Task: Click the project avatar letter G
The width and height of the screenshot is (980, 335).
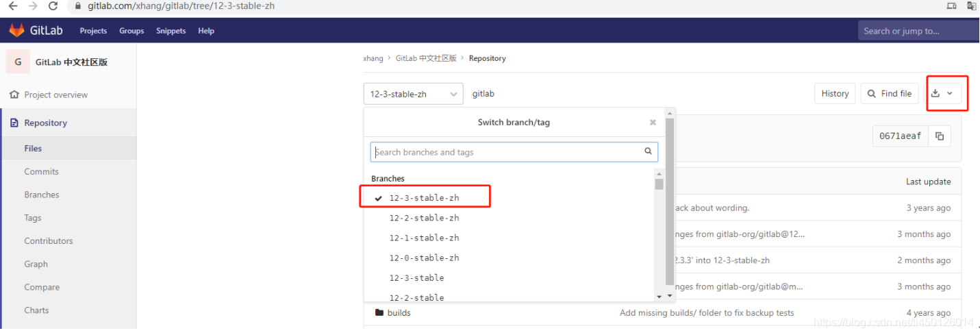Action: click(18, 62)
